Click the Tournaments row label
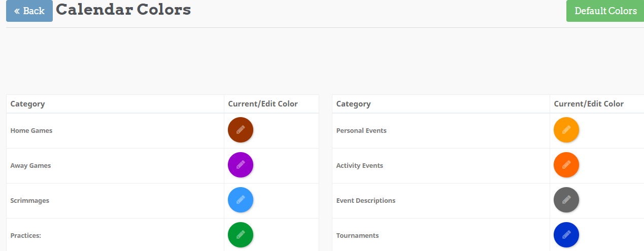Image resolution: width=644 pixels, height=251 pixels. [357, 235]
